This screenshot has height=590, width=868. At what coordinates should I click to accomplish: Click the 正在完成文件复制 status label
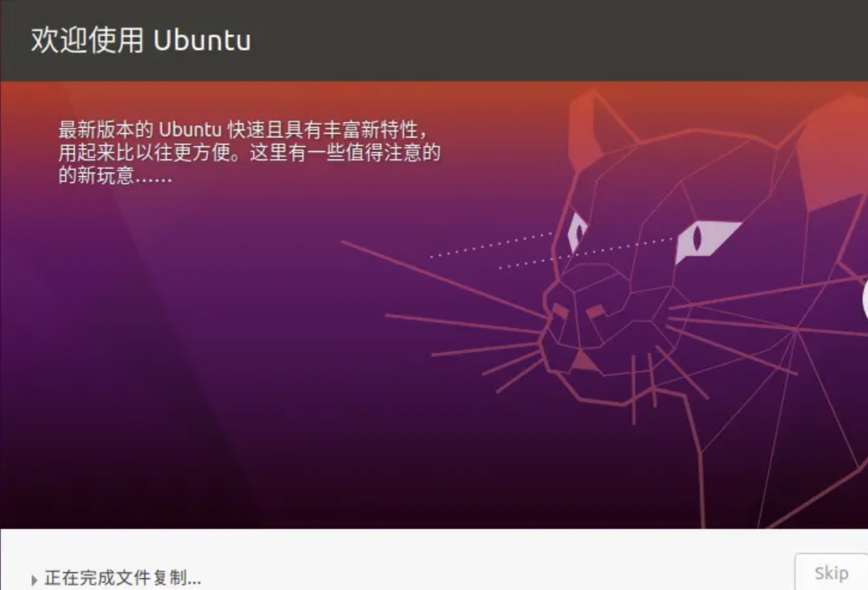click(x=123, y=578)
